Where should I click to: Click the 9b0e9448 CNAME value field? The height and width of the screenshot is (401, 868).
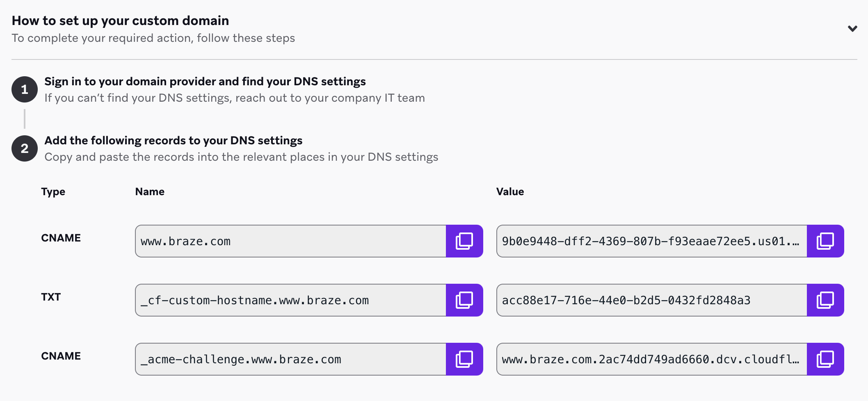click(x=651, y=241)
